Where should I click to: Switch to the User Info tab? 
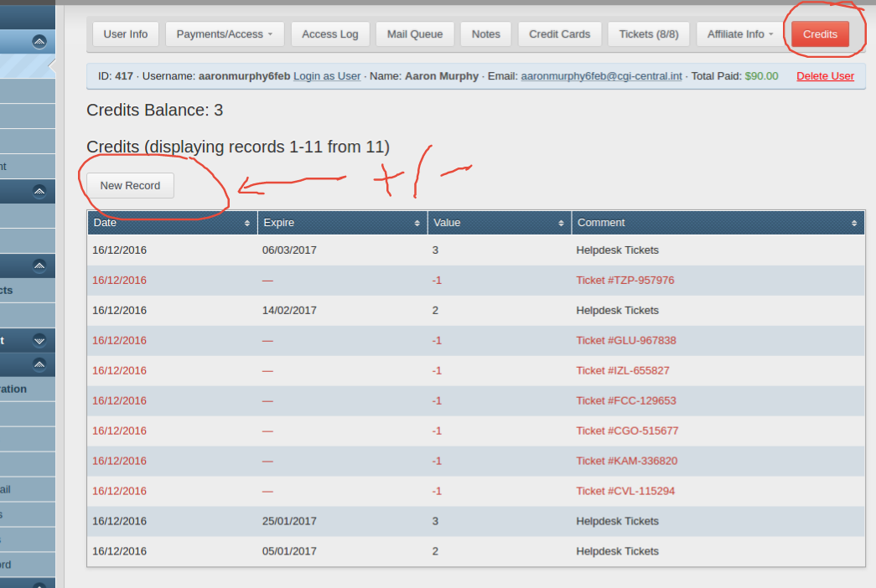tap(126, 34)
